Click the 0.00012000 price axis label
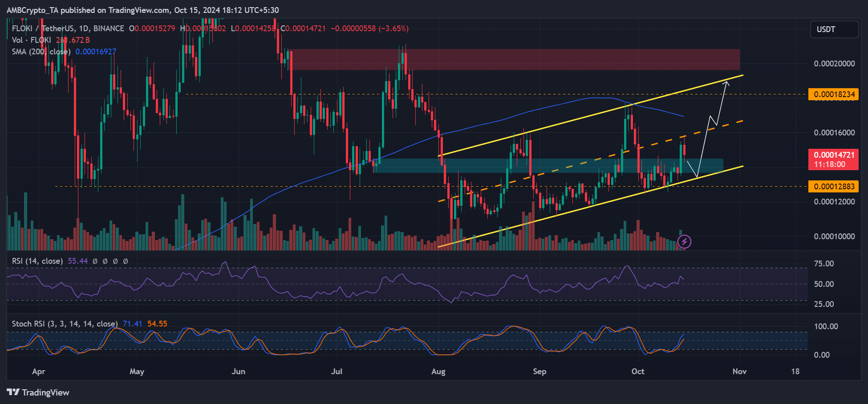This screenshot has width=868, height=404. click(834, 202)
